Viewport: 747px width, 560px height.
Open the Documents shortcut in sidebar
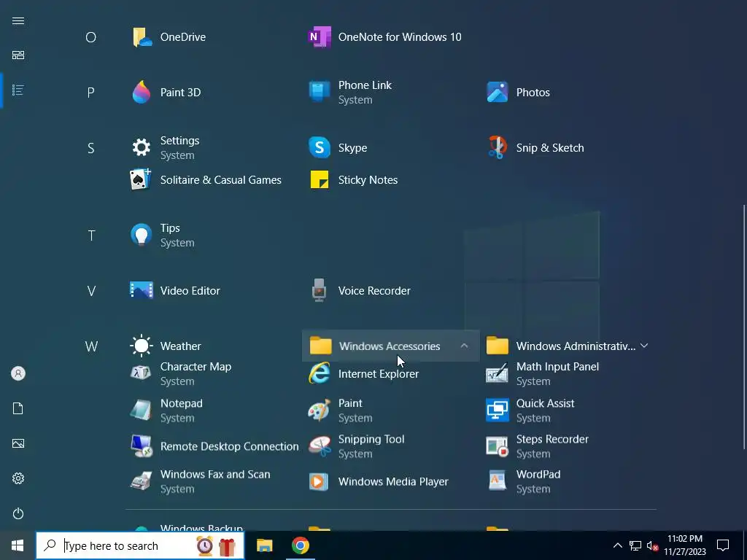click(x=18, y=408)
